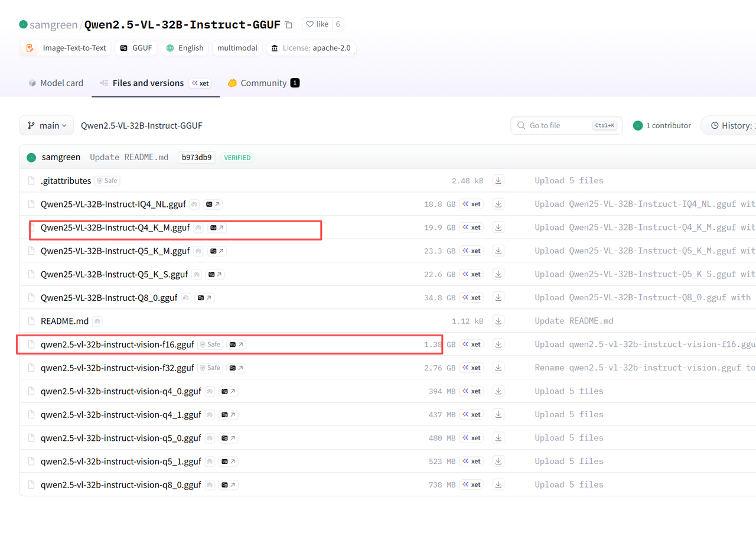Download the README.md file
756x536 pixels.
(498, 321)
